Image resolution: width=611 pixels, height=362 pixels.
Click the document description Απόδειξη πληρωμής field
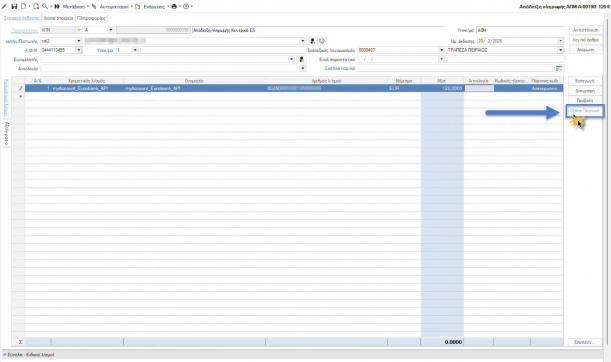point(318,30)
